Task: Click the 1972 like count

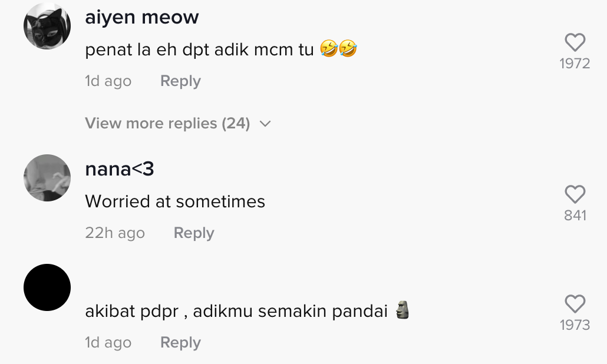Action: (575, 64)
